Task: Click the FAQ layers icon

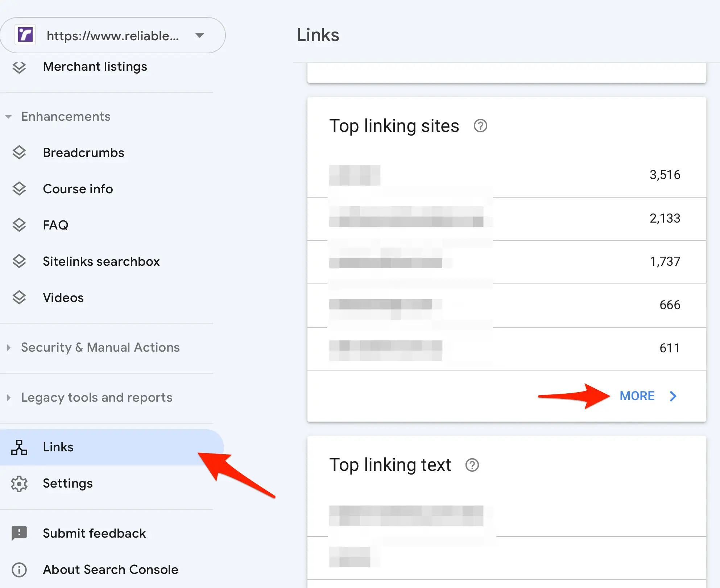Action: pyautogui.click(x=19, y=225)
